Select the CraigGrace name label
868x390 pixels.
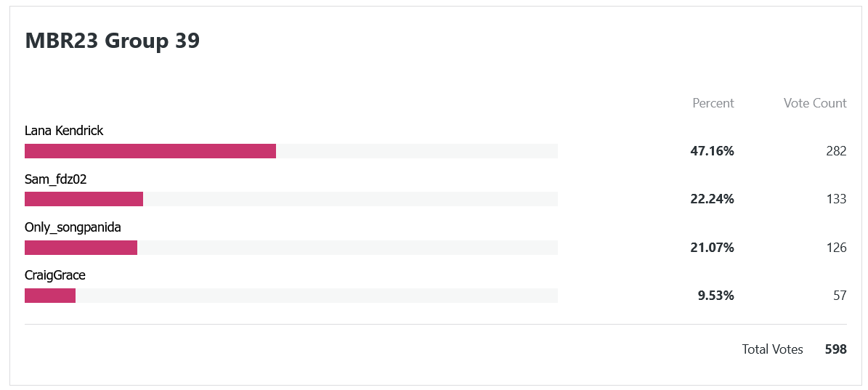(x=55, y=275)
